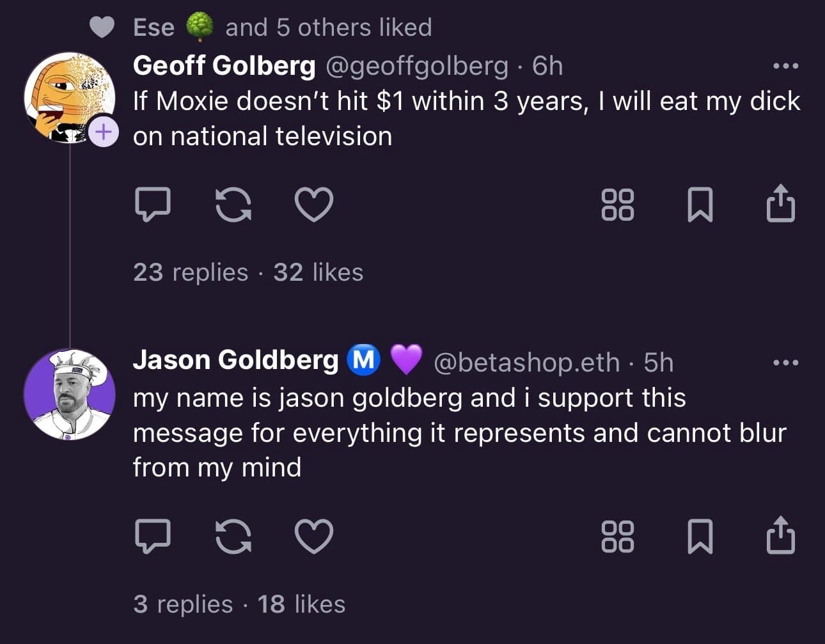Share Geoff Golberg's post
The height and width of the screenshot is (644, 825).
click(x=781, y=203)
